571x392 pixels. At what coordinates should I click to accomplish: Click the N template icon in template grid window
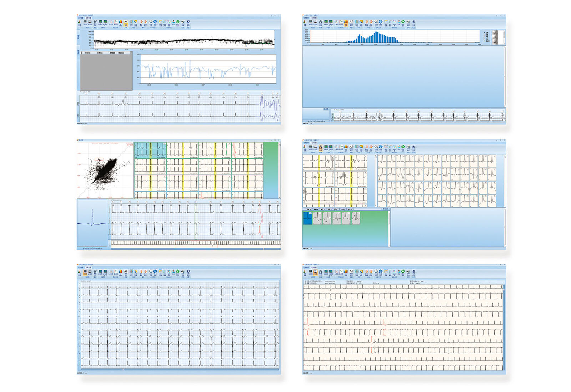tap(320, 147)
